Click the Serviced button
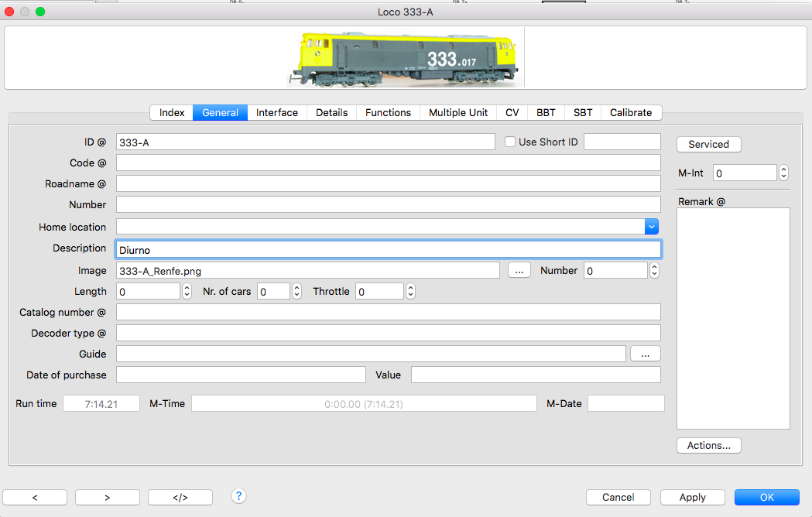 [708, 145]
